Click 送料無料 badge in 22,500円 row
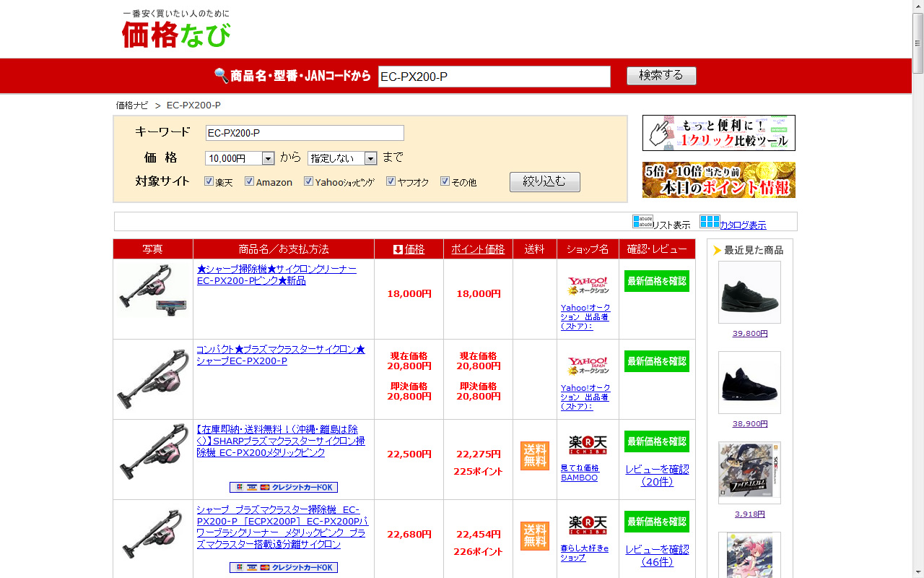Screen dimensions: 924x578 [x=535, y=456]
